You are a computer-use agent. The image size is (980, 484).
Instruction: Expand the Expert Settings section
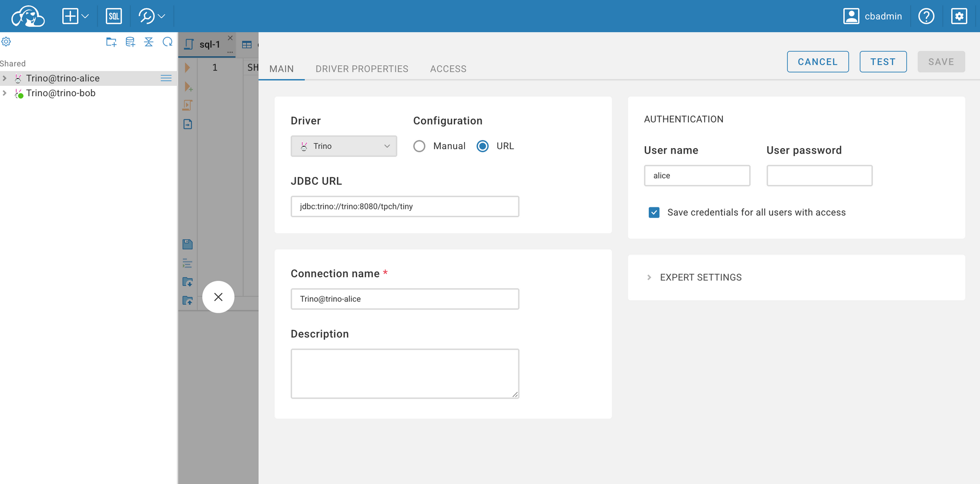click(x=701, y=278)
